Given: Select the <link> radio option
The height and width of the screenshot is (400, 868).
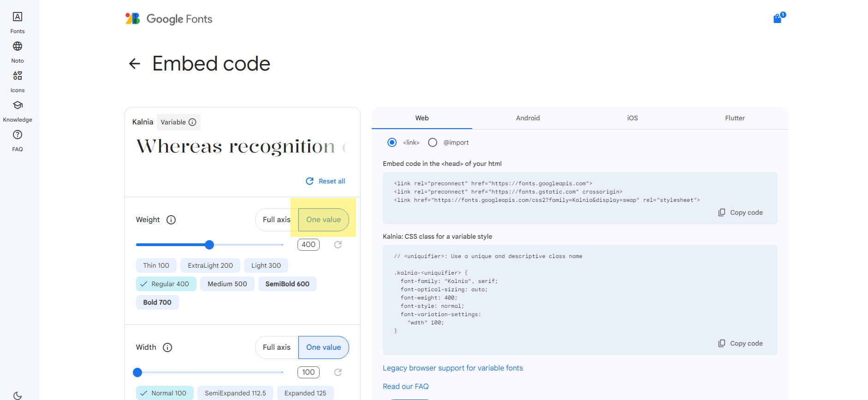Looking at the screenshot, I should [392, 142].
